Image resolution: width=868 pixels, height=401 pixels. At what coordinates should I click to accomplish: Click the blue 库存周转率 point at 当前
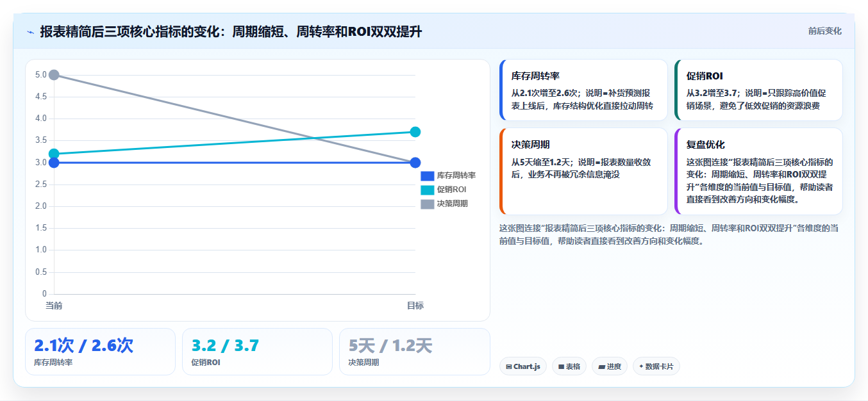click(54, 163)
